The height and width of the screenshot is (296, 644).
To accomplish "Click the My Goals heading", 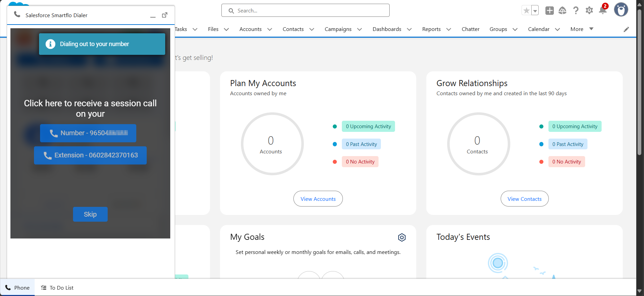I will 247,237.
